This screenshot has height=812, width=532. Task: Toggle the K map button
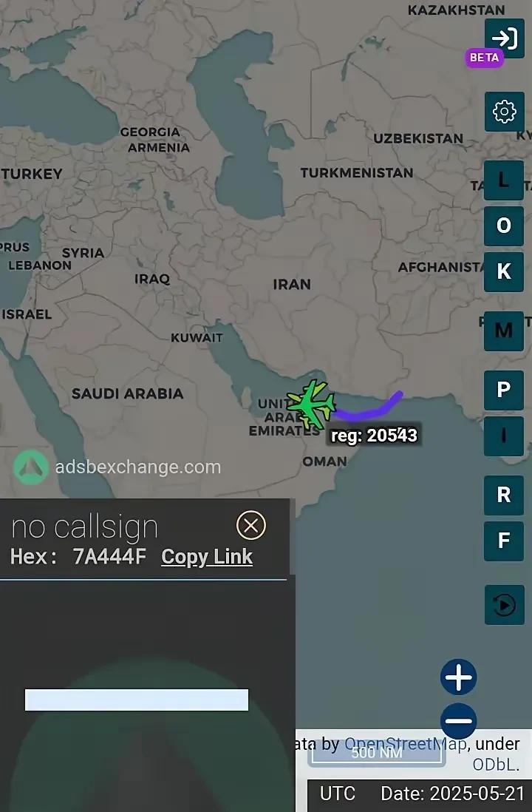(x=504, y=272)
